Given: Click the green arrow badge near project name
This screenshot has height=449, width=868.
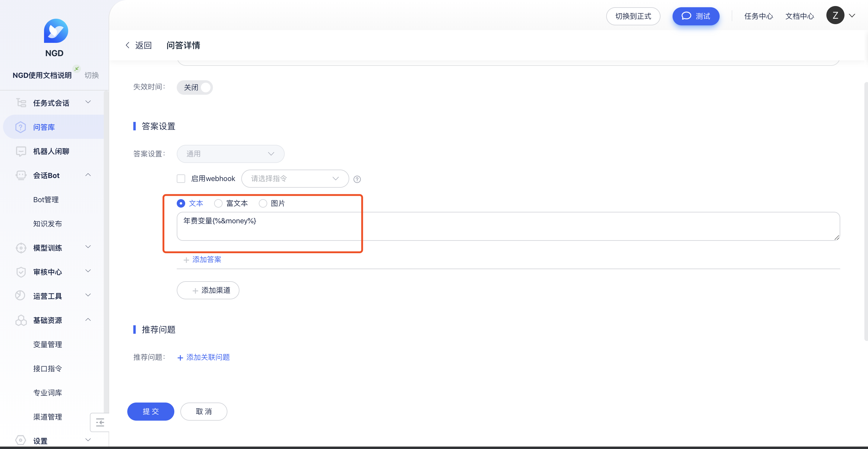Looking at the screenshot, I should point(77,68).
